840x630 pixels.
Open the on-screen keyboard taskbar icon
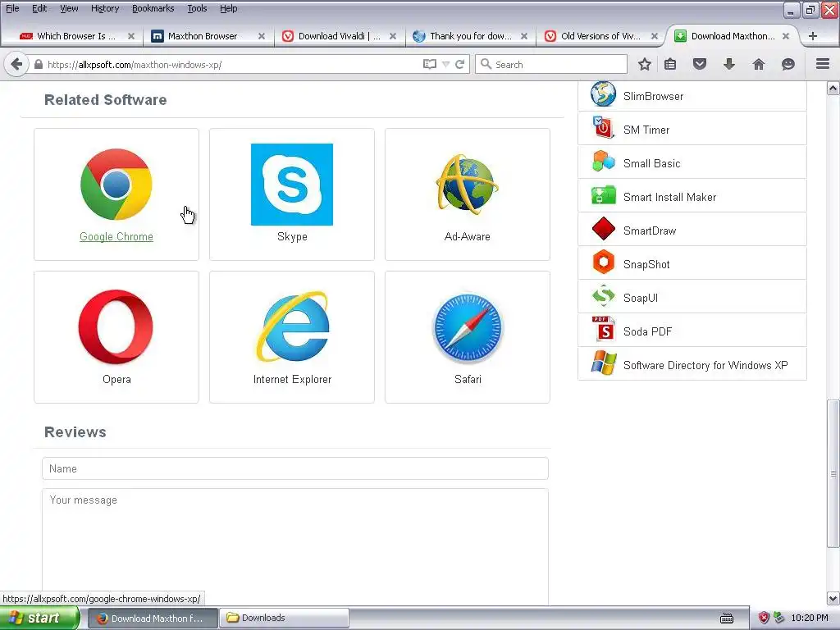point(727,619)
